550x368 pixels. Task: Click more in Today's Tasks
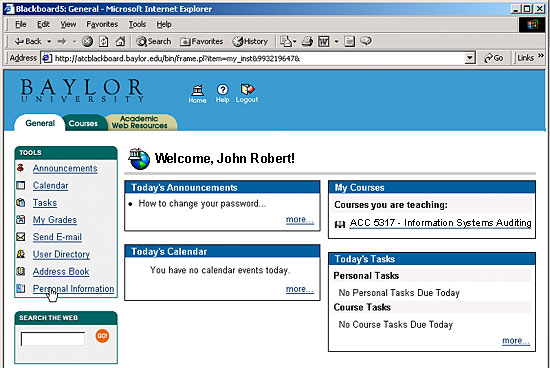coord(516,341)
